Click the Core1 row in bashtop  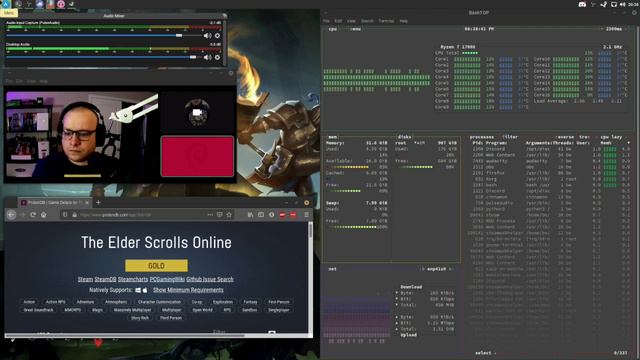pos(482,59)
